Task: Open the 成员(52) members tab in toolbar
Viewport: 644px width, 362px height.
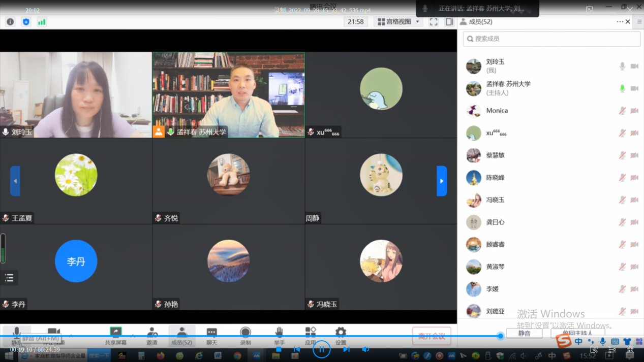Action: click(x=181, y=335)
